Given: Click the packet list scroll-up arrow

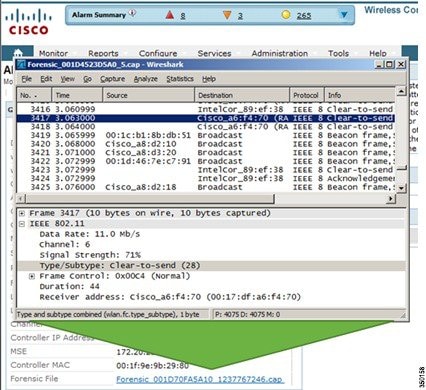Looking at the screenshot, I should coord(401,91).
